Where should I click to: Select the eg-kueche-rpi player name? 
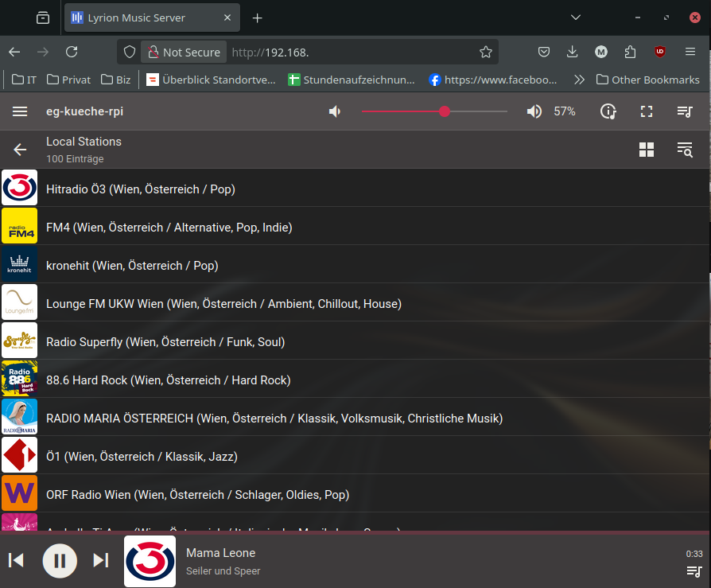pyautogui.click(x=84, y=111)
